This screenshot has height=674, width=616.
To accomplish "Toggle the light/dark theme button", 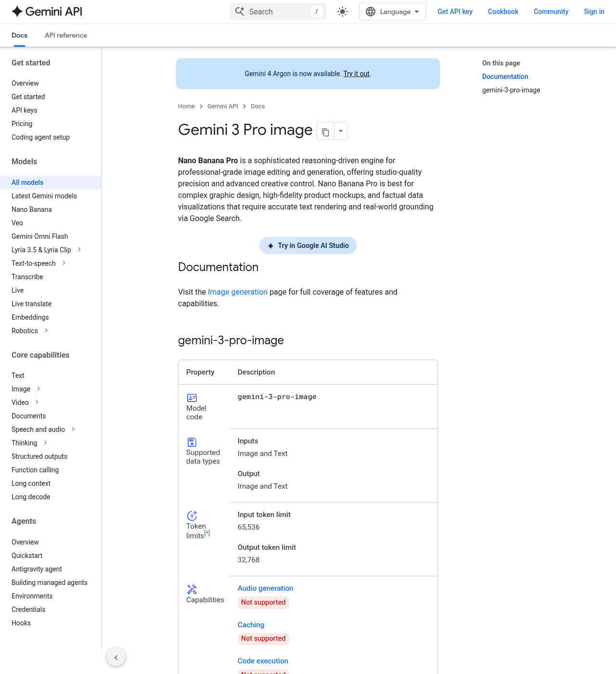I will pos(343,12).
